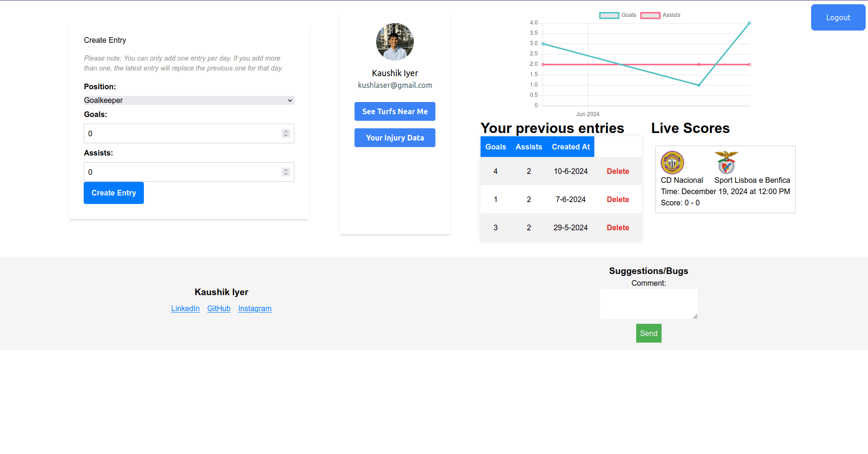This screenshot has height=454, width=868.
Task: Open the Position dropdown showing Goalkeeper
Action: 189,100
